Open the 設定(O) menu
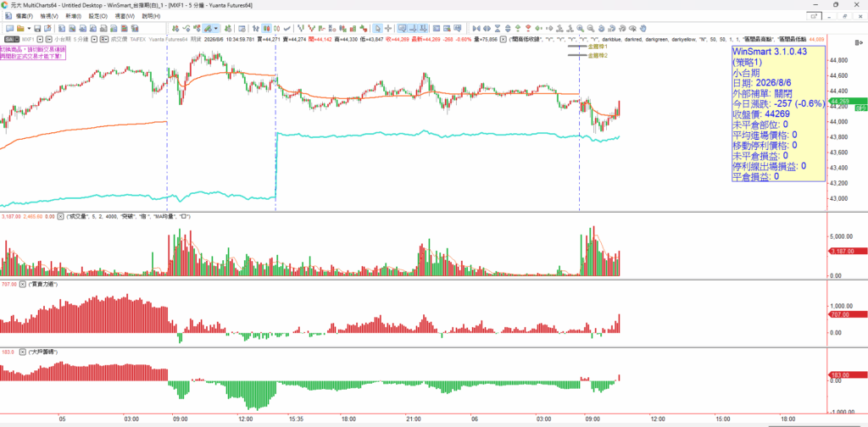Screen dimensions: 868x427 click(x=98, y=16)
